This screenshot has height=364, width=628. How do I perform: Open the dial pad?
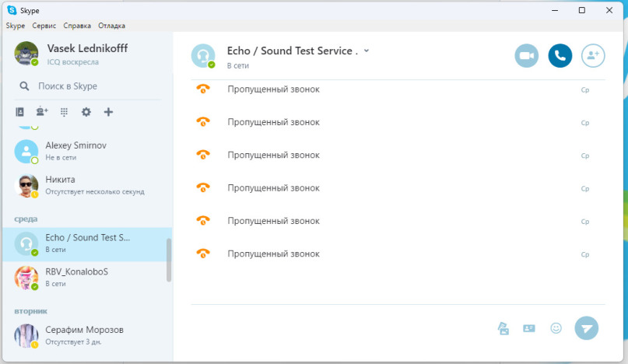click(x=64, y=112)
